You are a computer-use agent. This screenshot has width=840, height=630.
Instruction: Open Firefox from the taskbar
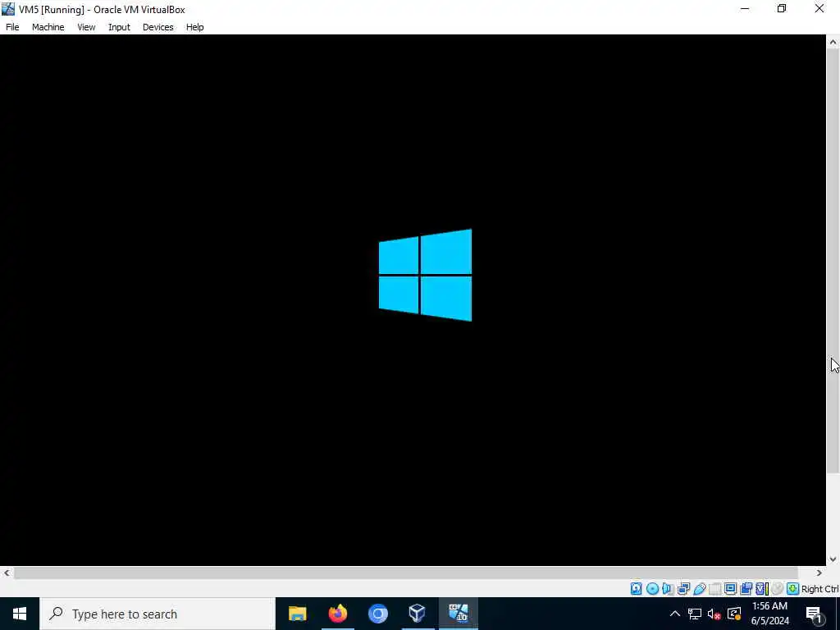tap(337, 614)
